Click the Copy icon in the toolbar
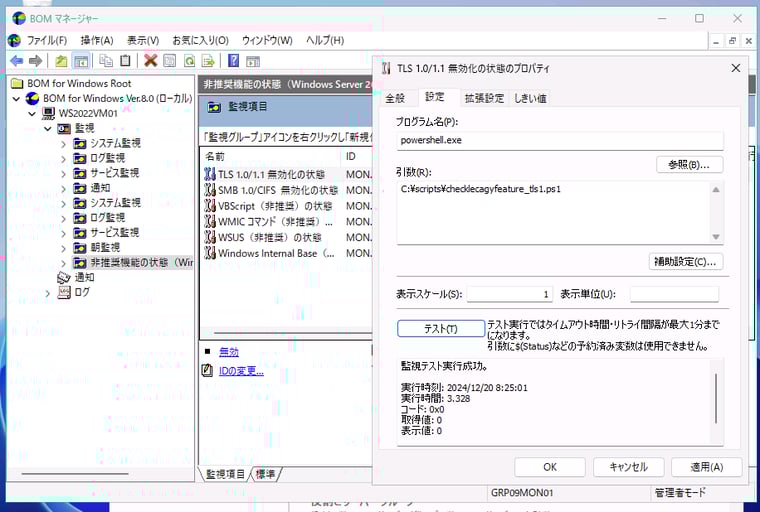The height and width of the screenshot is (512, 760). coord(106,61)
